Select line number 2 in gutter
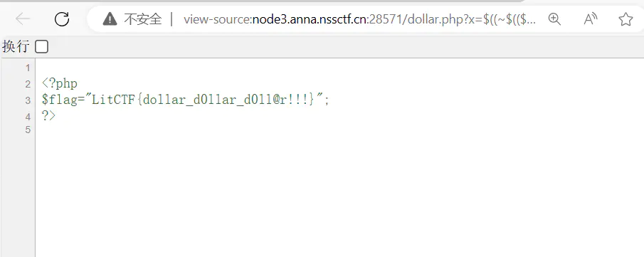This screenshot has width=644, height=257. (x=28, y=84)
